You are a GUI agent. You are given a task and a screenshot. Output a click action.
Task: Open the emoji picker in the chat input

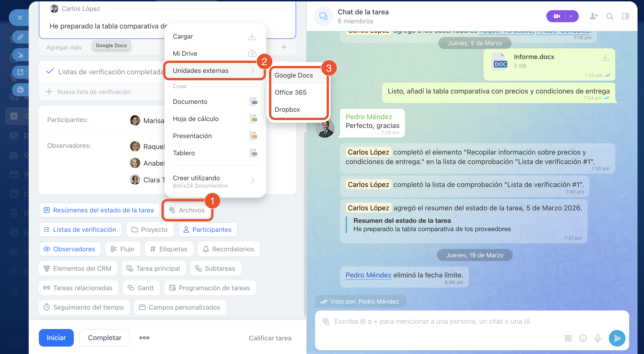click(x=583, y=338)
